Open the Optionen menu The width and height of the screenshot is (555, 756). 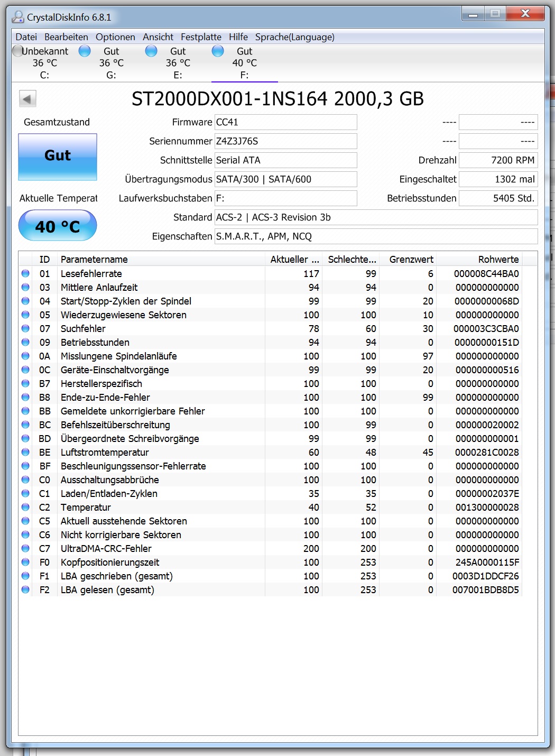[115, 37]
